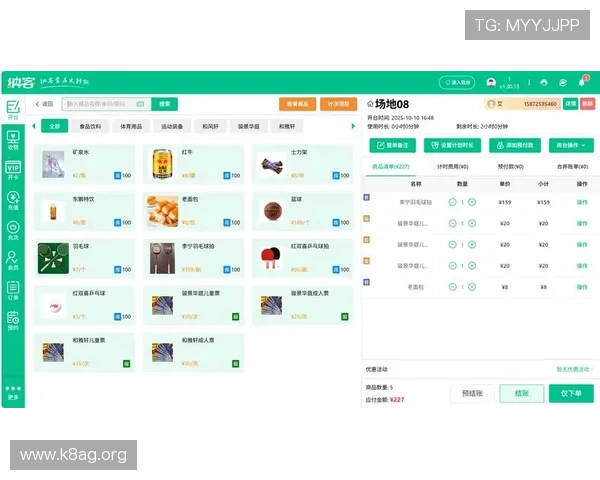Click the type badge on 老面包 order row
Screen dimensions: 600x480
367,282
